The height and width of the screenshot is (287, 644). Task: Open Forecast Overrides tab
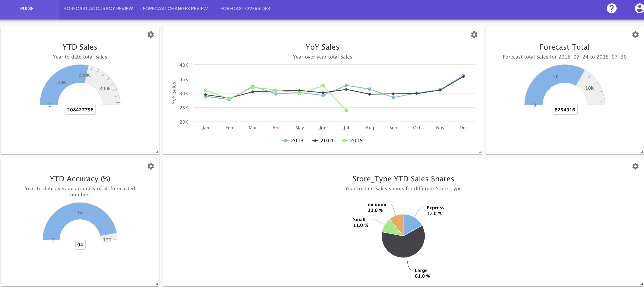coord(245,9)
